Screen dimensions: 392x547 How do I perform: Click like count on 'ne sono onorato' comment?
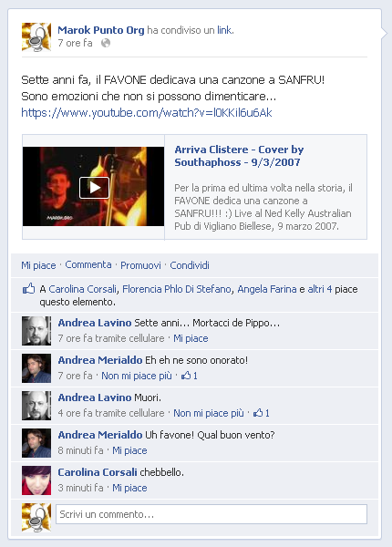pos(190,376)
